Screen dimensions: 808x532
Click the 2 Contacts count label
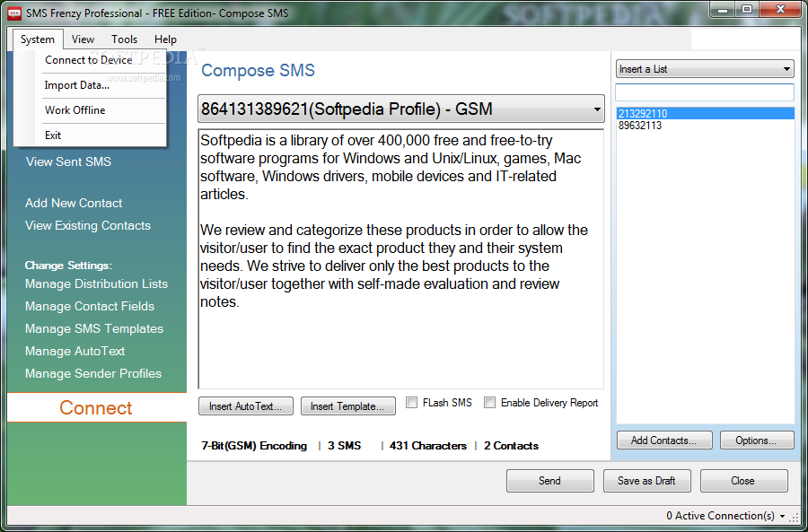(511, 446)
